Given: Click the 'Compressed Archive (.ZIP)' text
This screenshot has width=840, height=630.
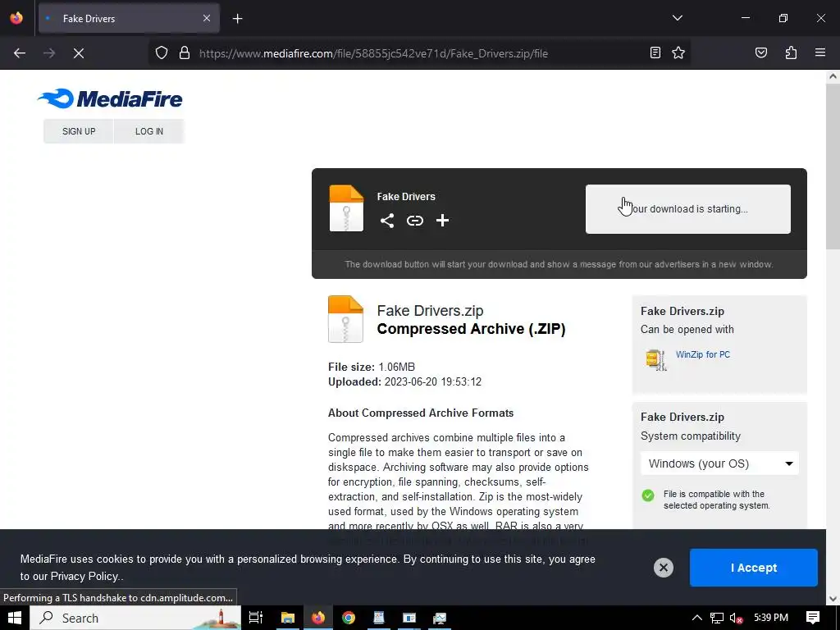Looking at the screenshot, I should point(472,329).
